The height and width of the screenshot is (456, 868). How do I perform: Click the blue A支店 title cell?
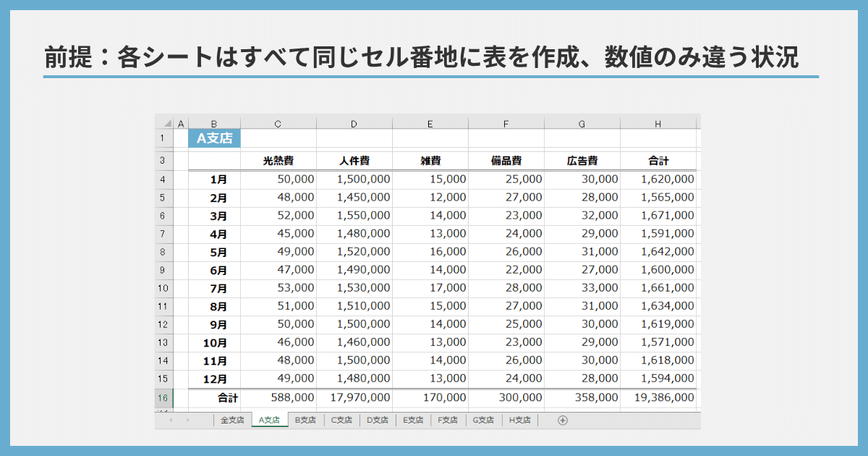point(216,136)
